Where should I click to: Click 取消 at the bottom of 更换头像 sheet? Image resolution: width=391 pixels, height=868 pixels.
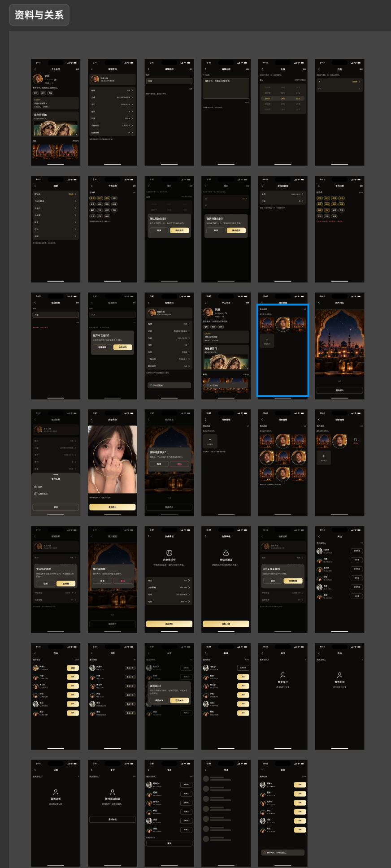click(56, 507)
